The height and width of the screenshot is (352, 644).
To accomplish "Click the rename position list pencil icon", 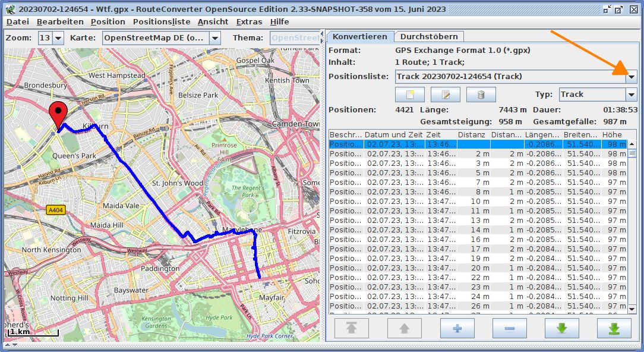I will point(445,95).
